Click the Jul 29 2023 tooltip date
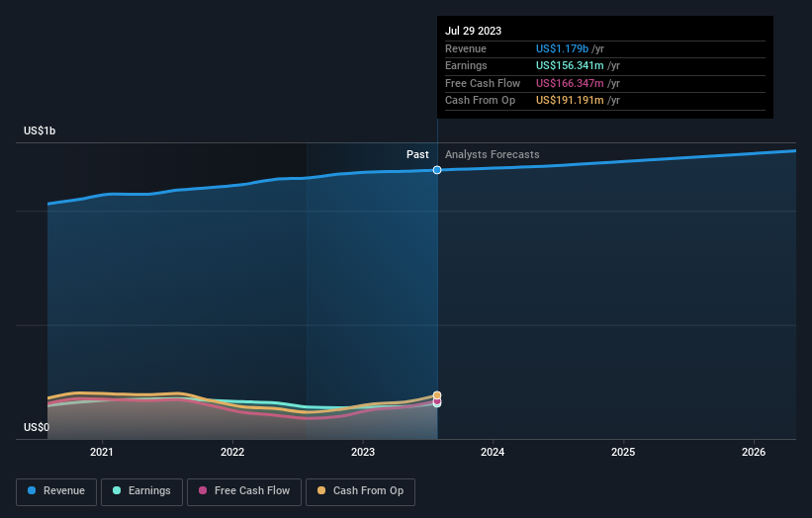 (474, 31)
